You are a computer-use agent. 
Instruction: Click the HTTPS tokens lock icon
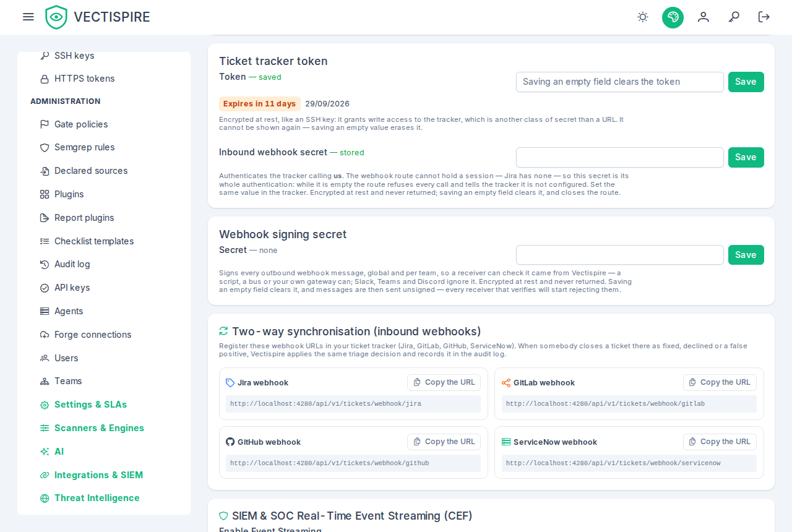(45, 79)
